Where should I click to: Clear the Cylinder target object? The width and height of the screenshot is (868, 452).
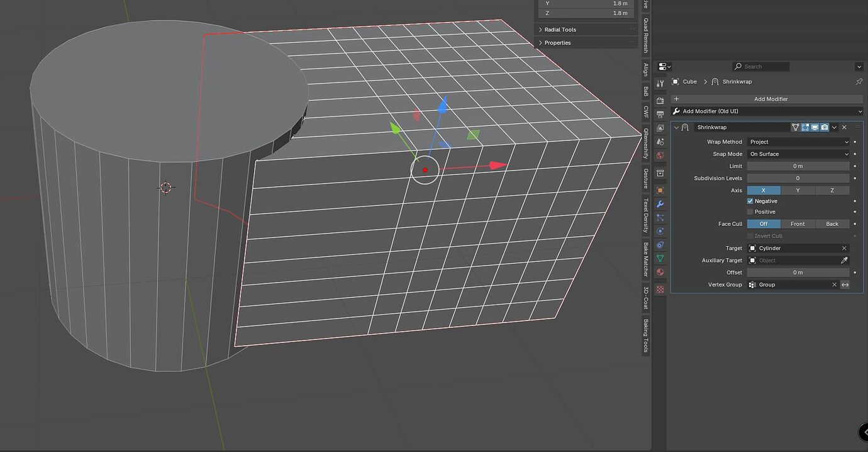[x=844, y=249]
